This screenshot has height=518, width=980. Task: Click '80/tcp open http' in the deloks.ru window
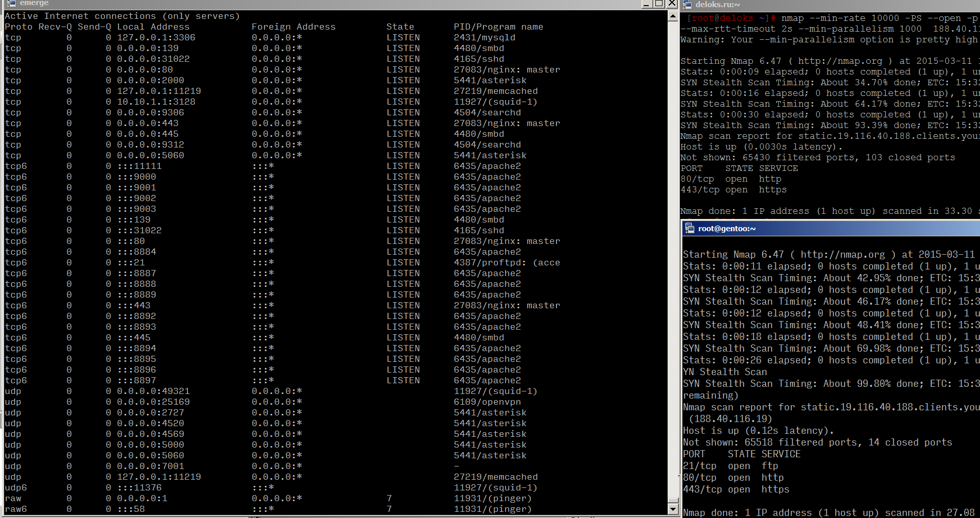coord(731,179)
